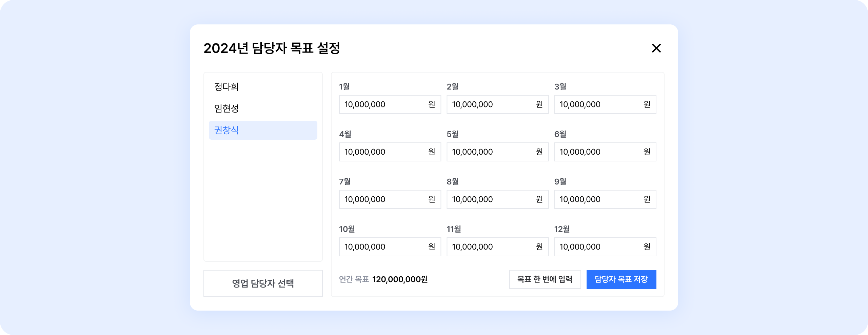868x335 pixels.
Task: Click the 5월 target amount field
Action: [491, 152]
